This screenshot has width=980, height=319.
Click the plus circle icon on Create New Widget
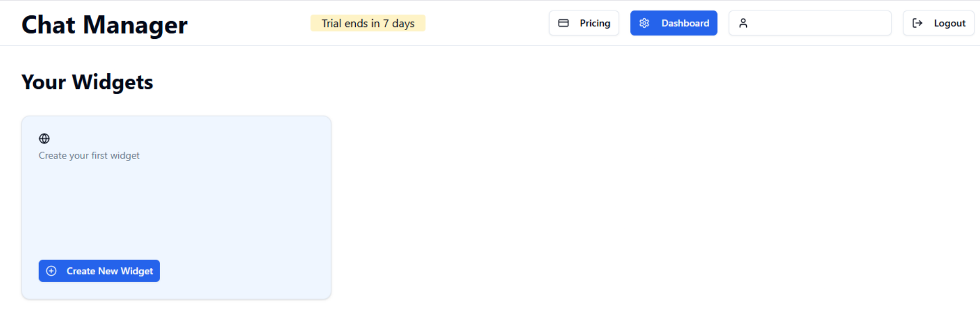[51, 270]
